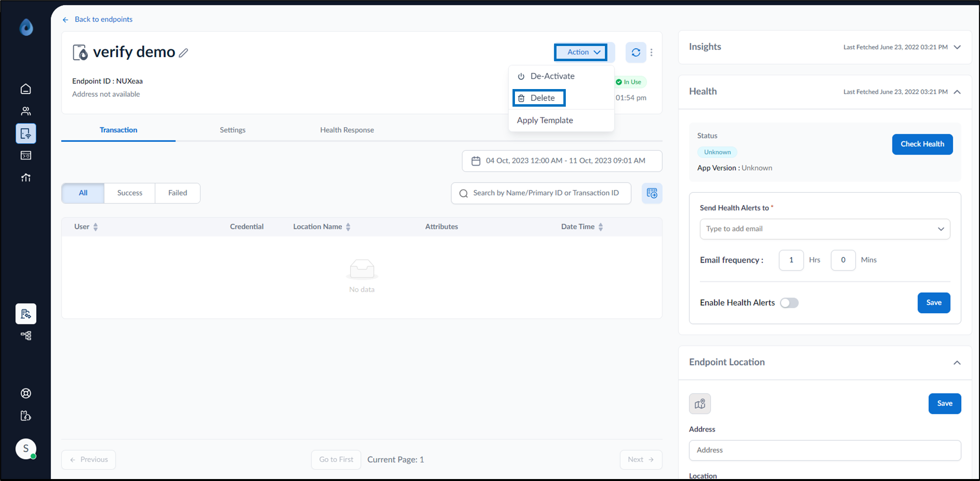This screenshot has height=481, width=980.
Task: Refresh the endpoint details
Action: click(x=636, y=52)
